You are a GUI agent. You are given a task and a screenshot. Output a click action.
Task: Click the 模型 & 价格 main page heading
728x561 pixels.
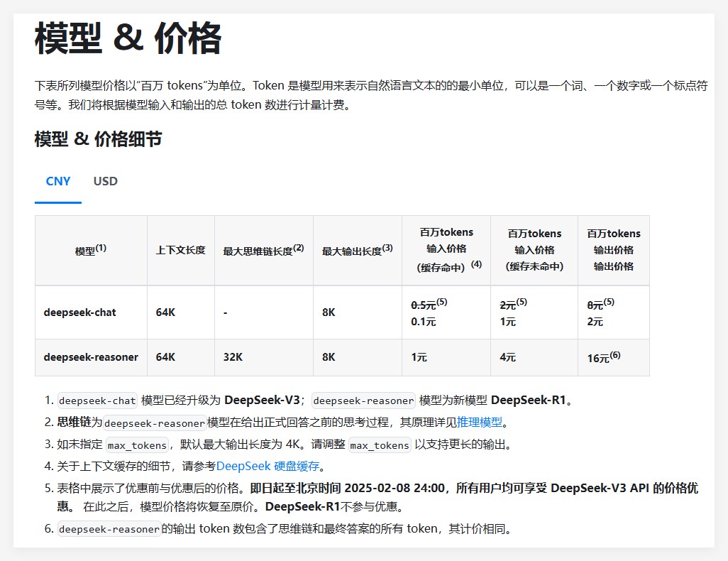(128, 38)
